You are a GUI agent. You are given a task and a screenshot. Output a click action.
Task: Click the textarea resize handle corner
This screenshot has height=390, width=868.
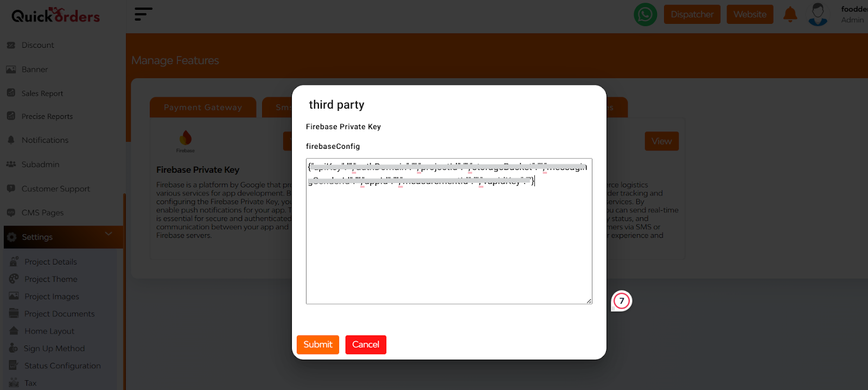(589, 300)
